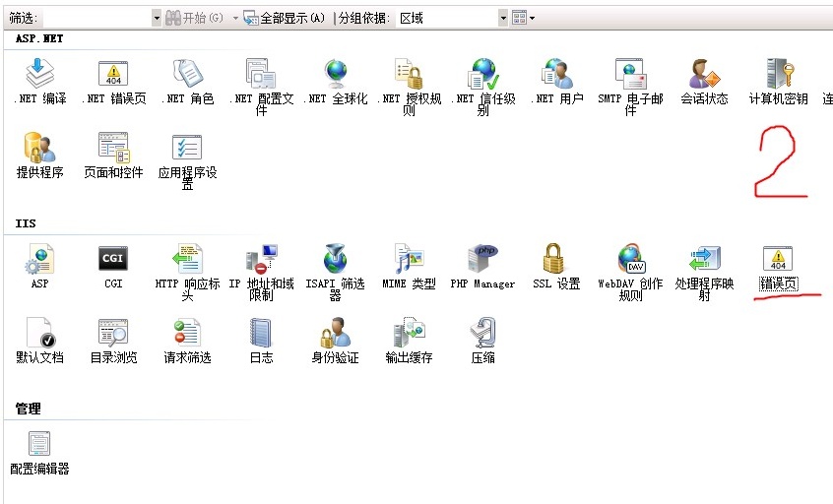This screenshot has width=833, height=504.
Task: Collapse the IIS group header
Action: (26, 223)
